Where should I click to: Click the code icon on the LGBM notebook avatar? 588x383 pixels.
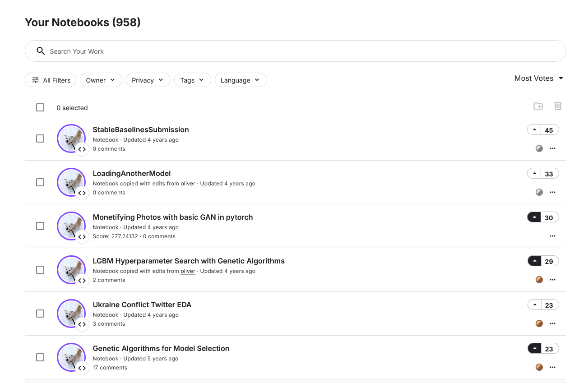coord(82,280)
